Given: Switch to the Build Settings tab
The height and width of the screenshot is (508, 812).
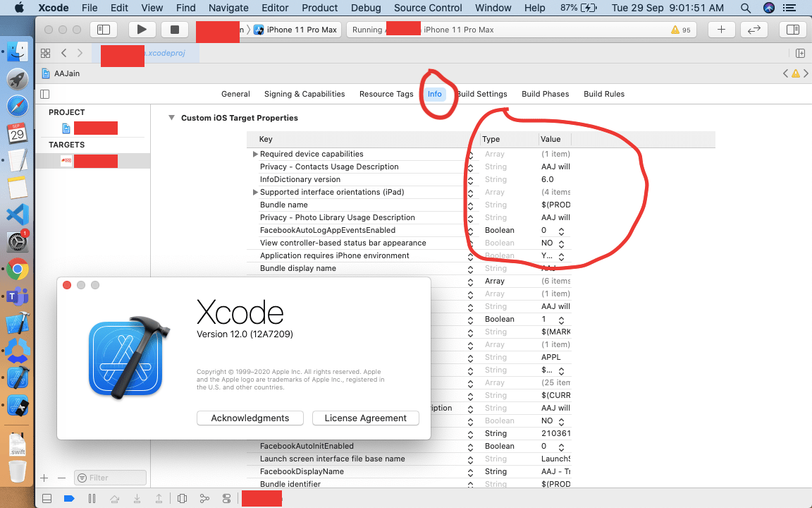Looking at the screenshot, I should 482,94.
